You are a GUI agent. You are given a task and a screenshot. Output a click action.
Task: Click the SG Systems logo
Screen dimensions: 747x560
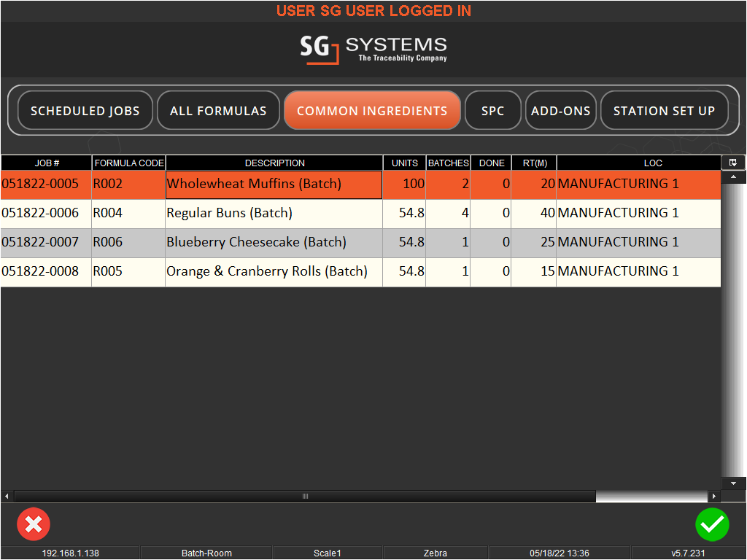[x=373, y=50]
